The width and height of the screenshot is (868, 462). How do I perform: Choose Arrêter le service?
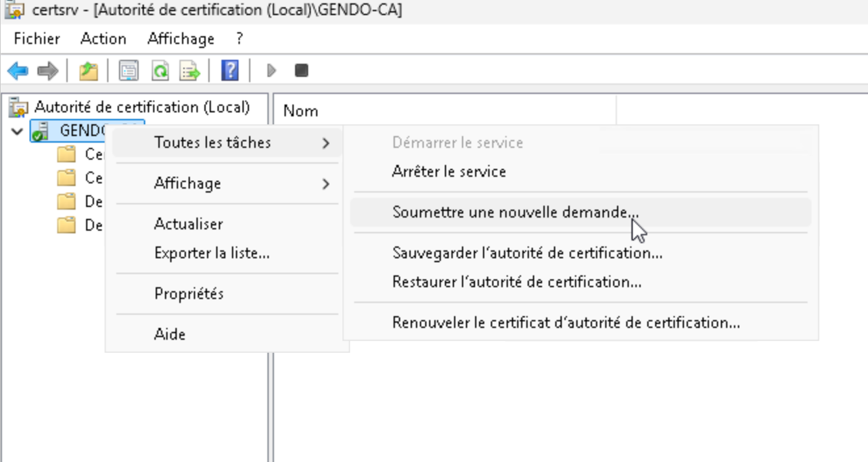point(449,172)
